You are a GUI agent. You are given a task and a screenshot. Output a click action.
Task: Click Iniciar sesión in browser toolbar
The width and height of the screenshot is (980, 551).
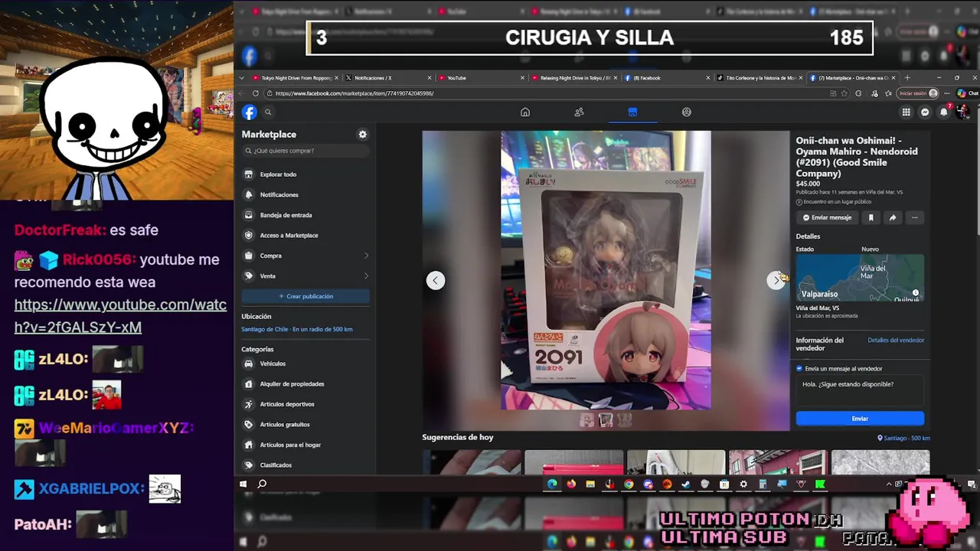(x=918, y=93)
